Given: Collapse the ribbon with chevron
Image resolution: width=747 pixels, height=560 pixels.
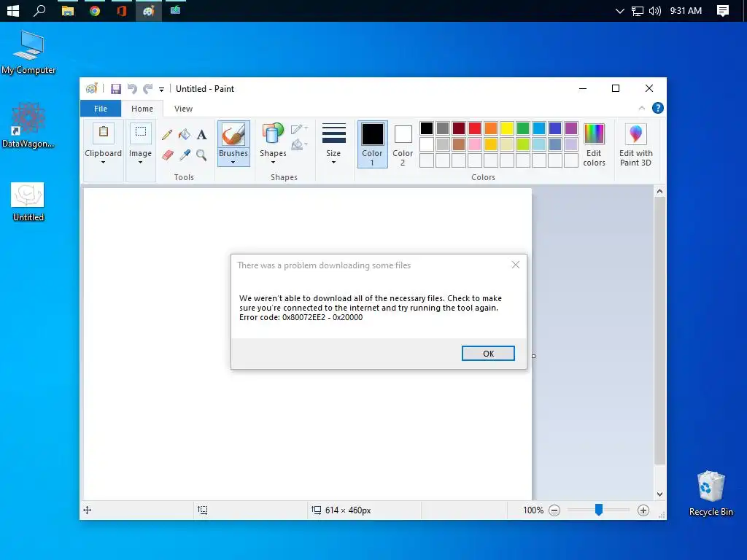Looking at the screenshot, I should pos(642,108).
